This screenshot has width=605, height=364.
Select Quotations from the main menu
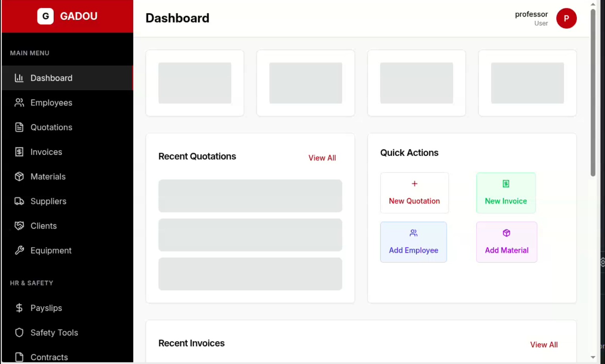[x=51, y=127]
